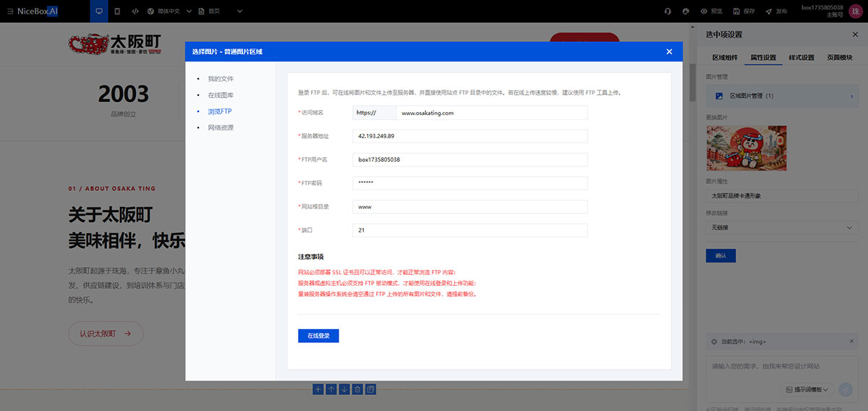Click the 太阪町 logo on the page

click(x=115, y=45)
